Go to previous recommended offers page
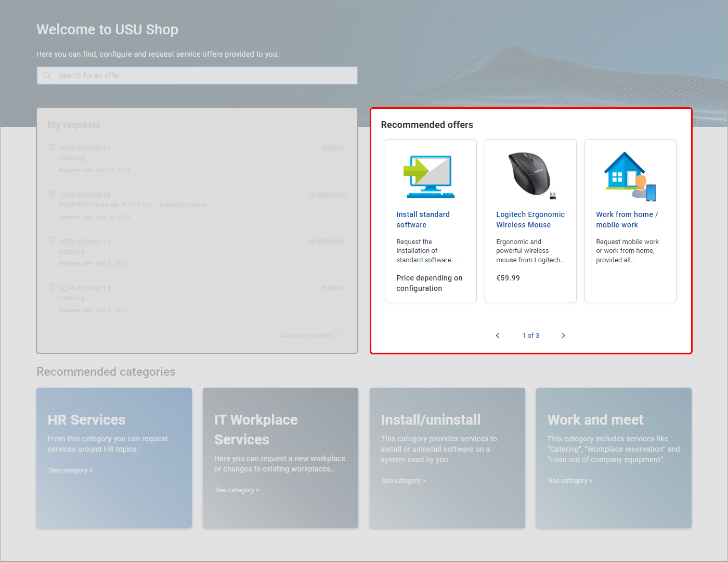This screenshot has width=728, height=562. coord(498,336)
